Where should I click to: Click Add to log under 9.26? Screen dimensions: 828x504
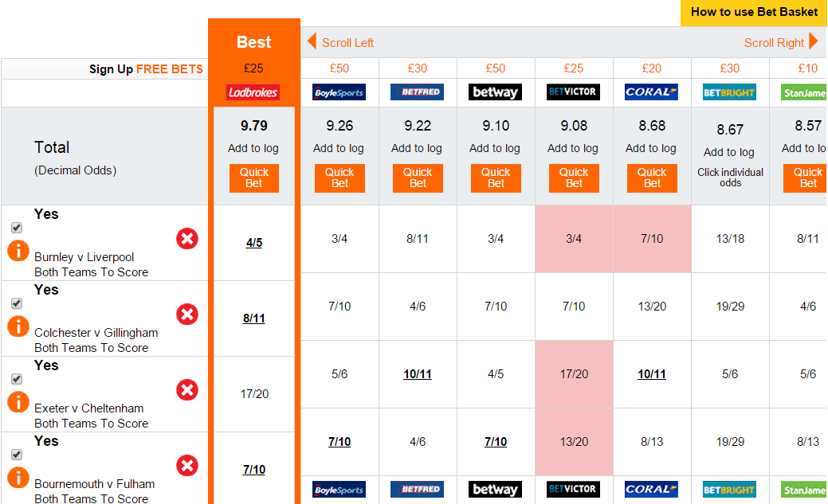tap(339, 148)
